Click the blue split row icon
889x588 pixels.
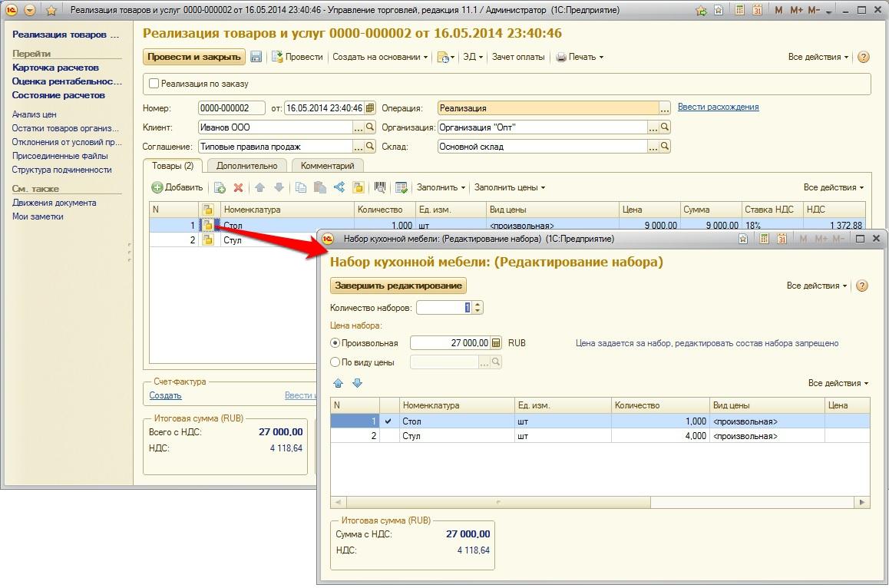339,187
